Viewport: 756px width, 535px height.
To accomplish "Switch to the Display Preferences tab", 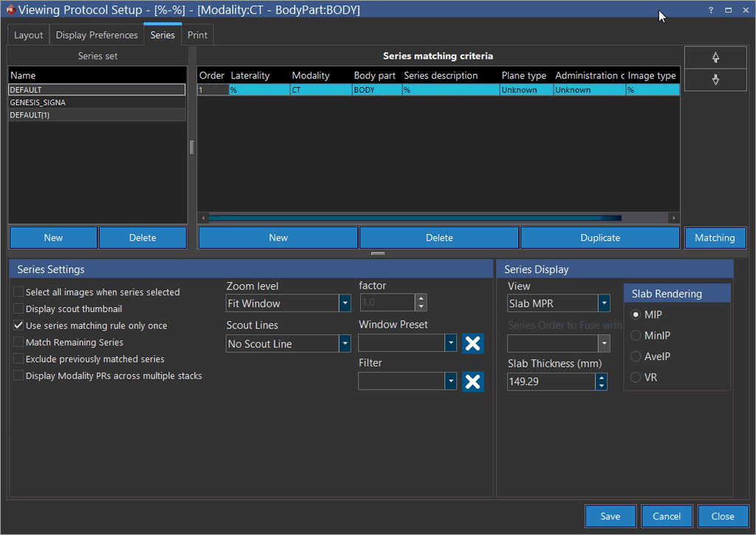I will pyautogui.click(x=97, y=35).
